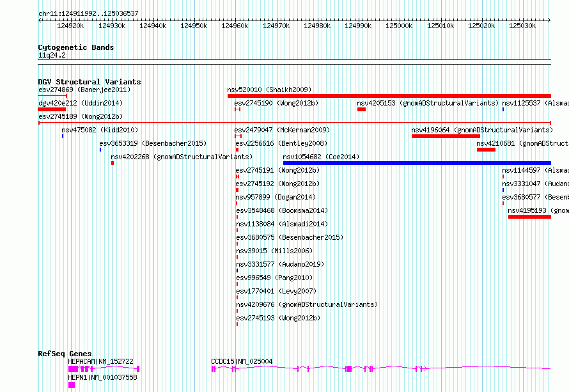This screenshot has height=392, width=569.
Task: Select the dgv420e212 (Uddin2014) variant label
Action: tap(81, 103)
